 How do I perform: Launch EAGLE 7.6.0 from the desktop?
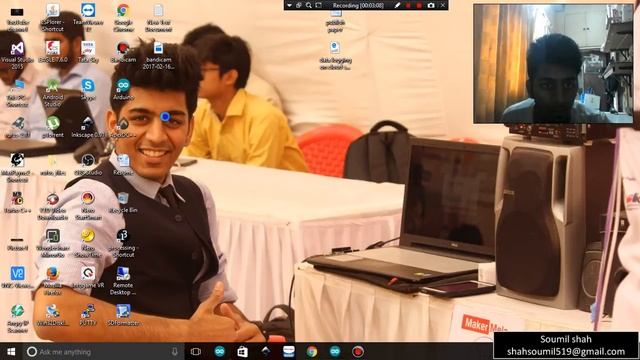click(53, 52)
